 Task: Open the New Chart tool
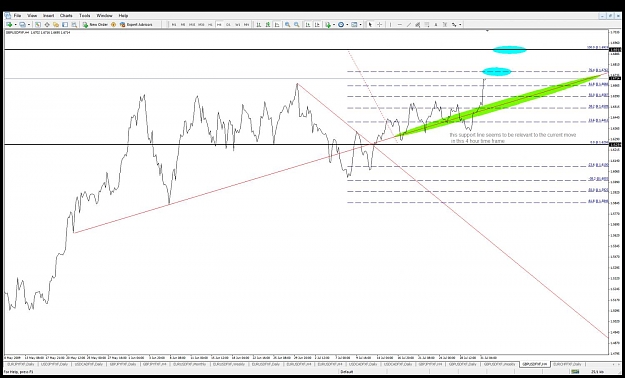click(x=9, y=25)
